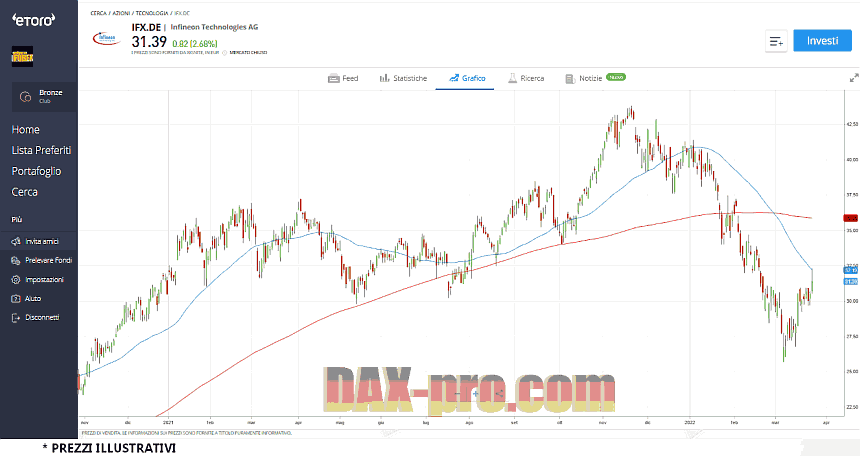Click Disconnetti to log out
The image size is (860, 456).
click(x=35, y=318)
